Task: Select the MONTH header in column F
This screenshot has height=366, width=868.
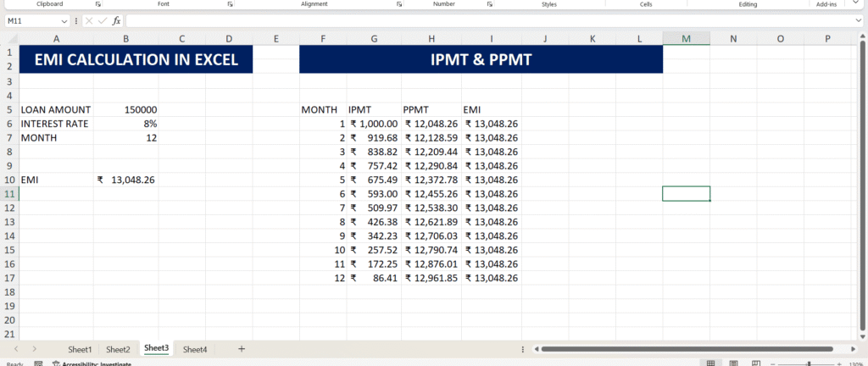Action: (x=323, y=109)
